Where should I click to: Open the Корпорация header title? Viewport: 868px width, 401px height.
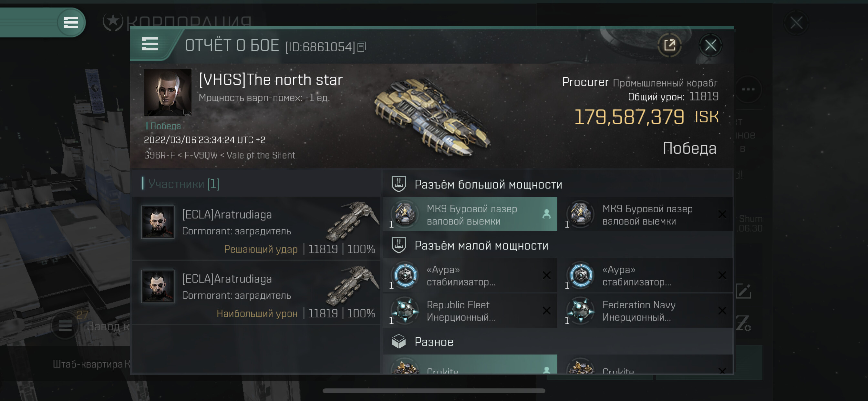[189, 22]
